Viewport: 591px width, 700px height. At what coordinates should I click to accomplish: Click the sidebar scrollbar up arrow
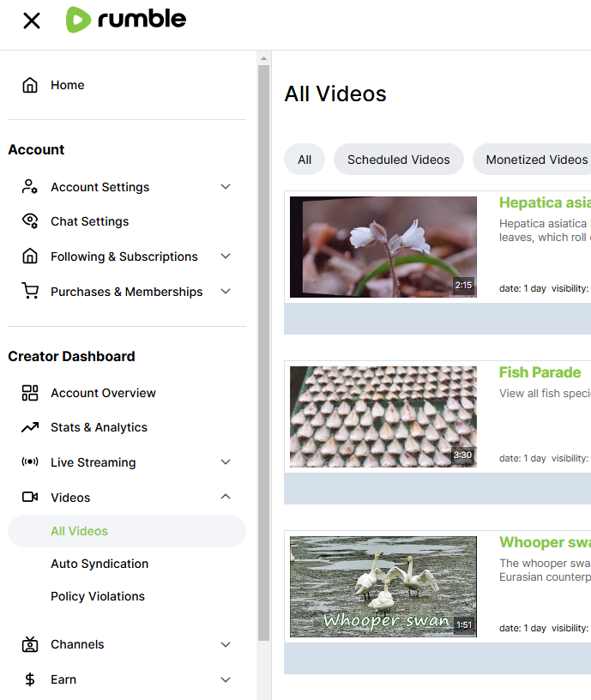263,58
